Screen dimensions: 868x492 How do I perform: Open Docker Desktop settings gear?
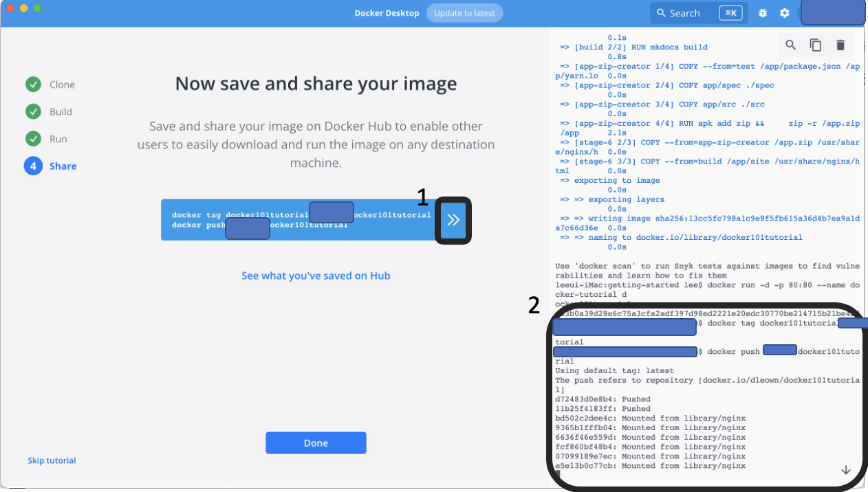(x=784, y=13)
